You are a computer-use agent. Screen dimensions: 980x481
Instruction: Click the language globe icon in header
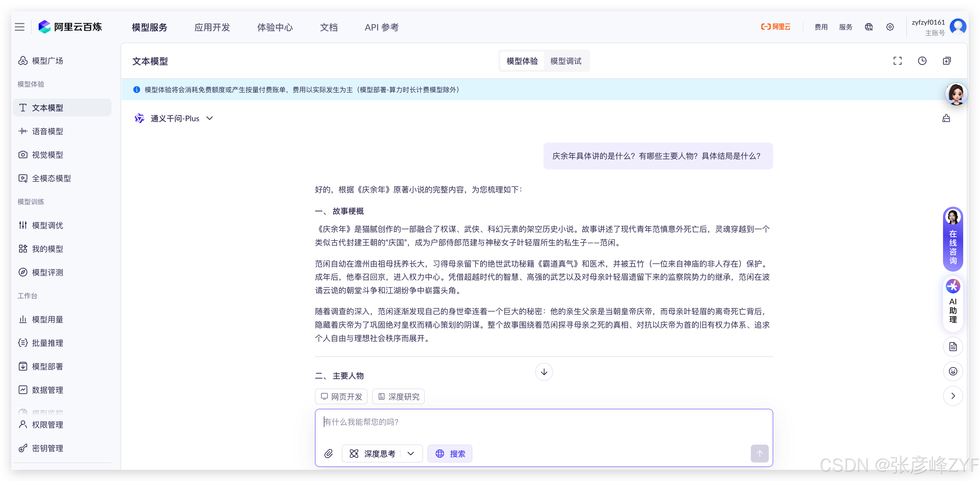868,27
